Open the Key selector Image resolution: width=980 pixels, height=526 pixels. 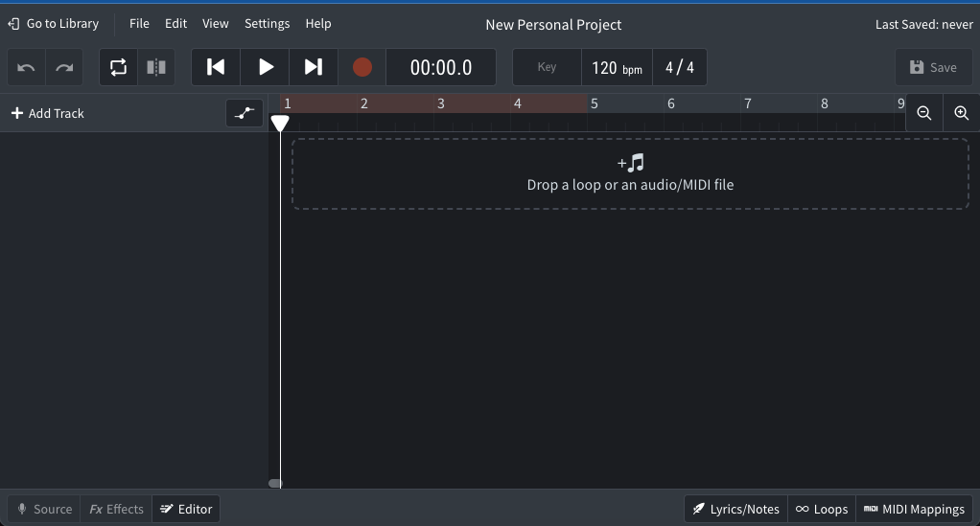tap(547, 67)
